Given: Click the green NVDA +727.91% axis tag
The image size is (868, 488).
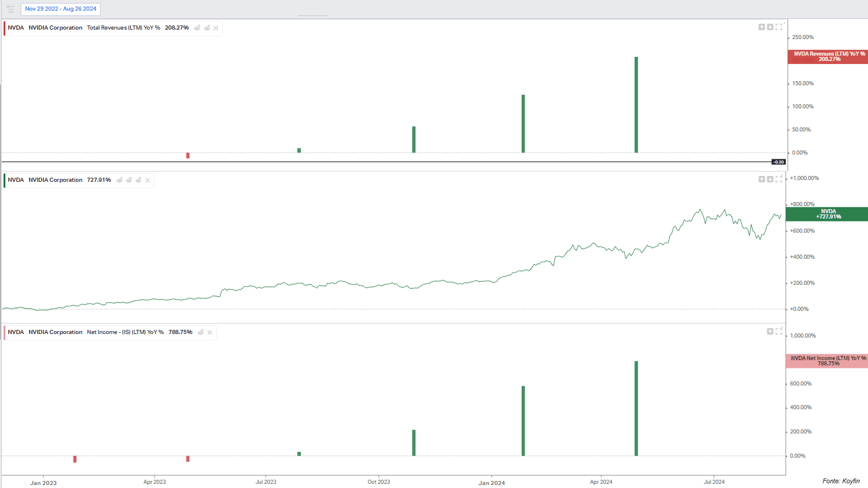Looking at the screenshot, I should (x=827, y=214).
